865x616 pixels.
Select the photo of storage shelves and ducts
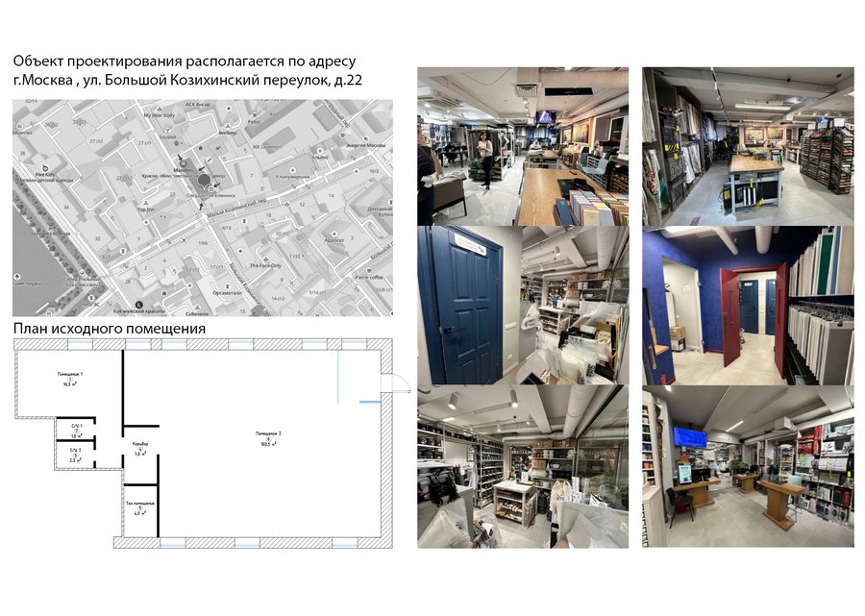tap(523, 466)
